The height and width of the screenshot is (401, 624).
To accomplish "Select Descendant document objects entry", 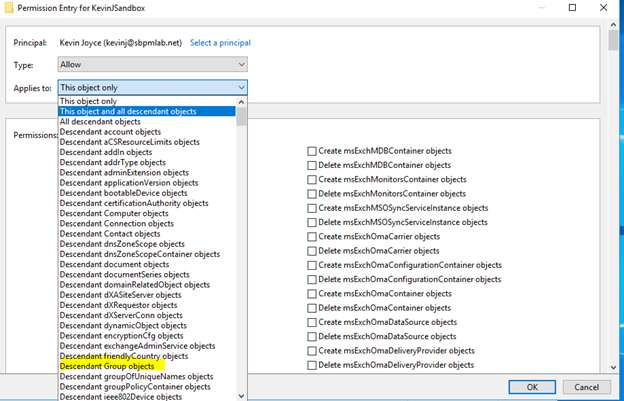I will point(147,265).
